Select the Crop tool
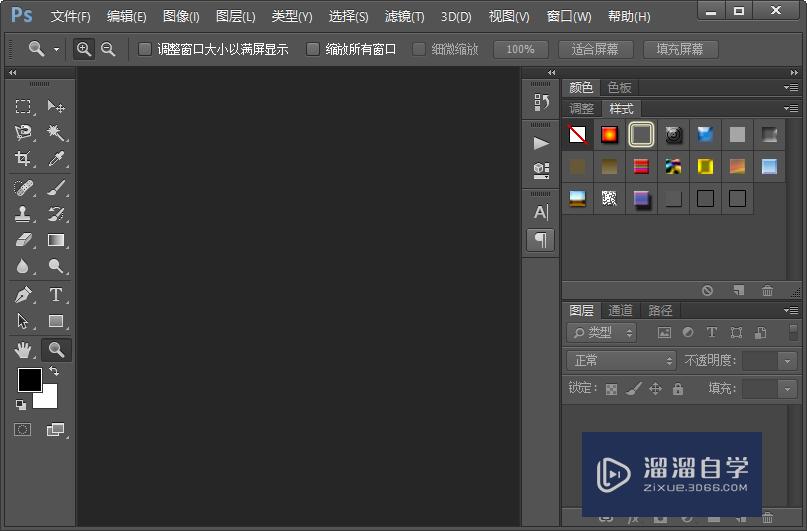This screenshot has width=807, height=531. 23,158
